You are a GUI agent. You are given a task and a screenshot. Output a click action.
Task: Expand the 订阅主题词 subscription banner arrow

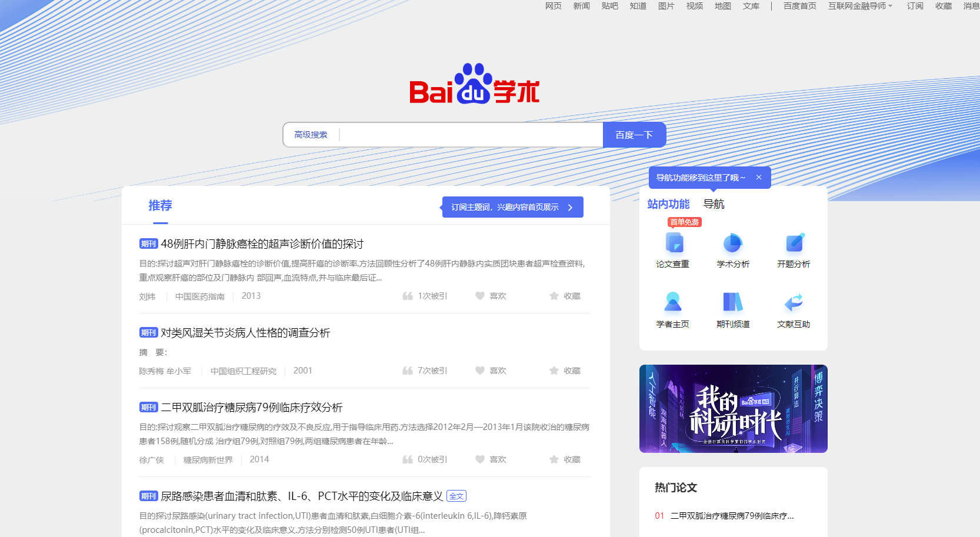(x=570, y=207)
